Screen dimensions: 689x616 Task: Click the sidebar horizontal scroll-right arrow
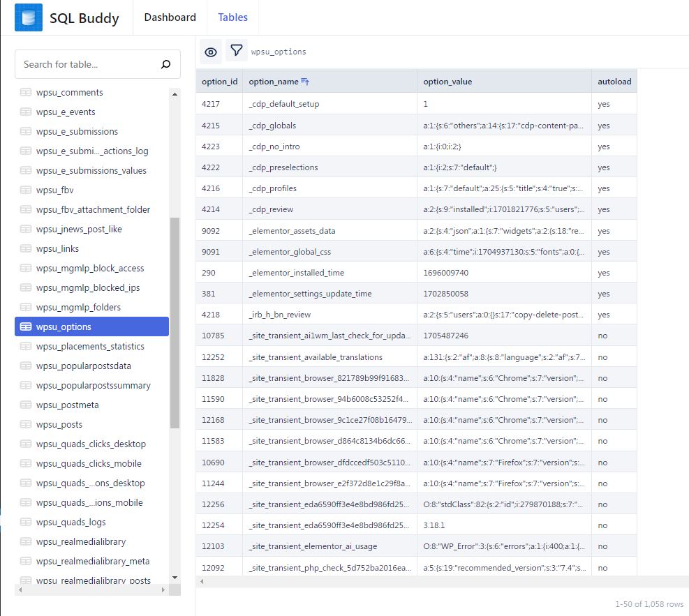(x=163, y=589)
